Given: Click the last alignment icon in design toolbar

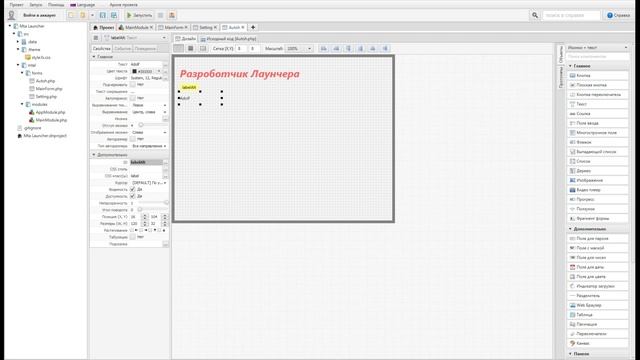Looking at the screenshot, I should [385, 49].
